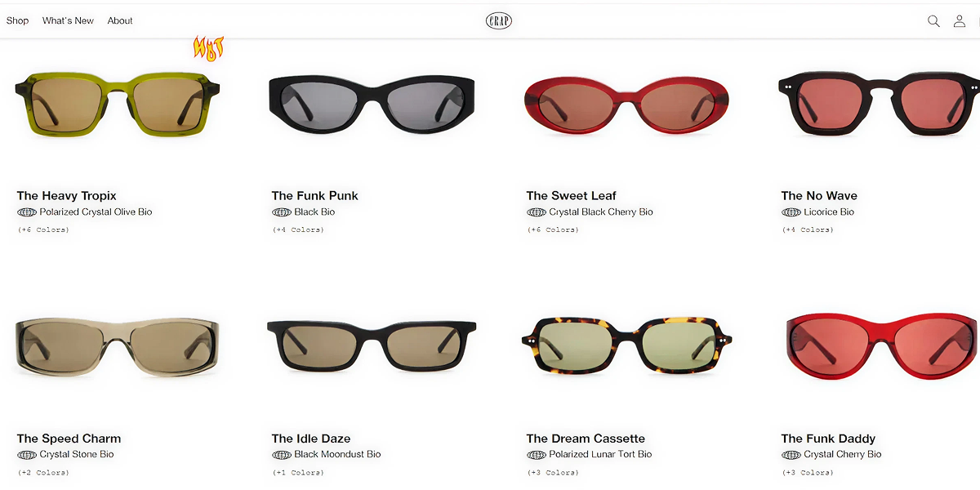Image resolution: width=980 pixels, height=490 pixels.
Task: Open the user account icon
Action: pos(960,21)
